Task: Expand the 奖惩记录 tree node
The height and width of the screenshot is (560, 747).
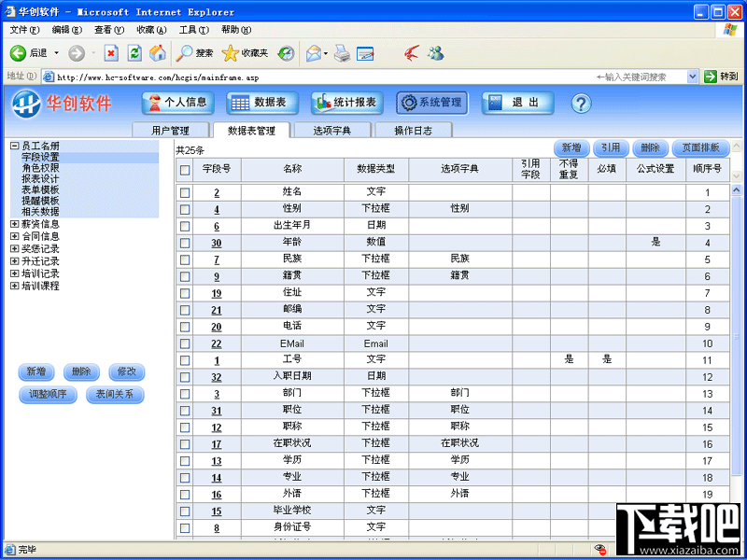Action: [14, 248]
